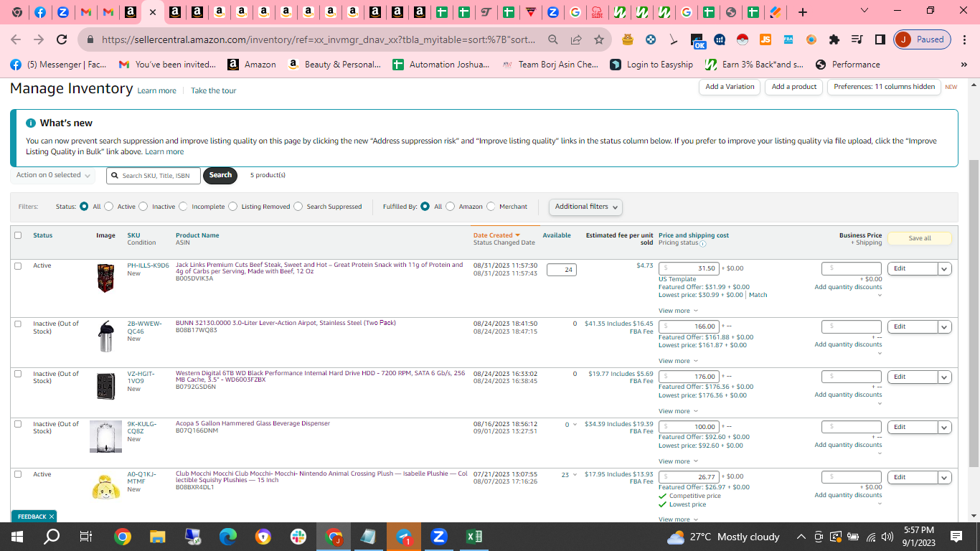Click the Add a product button
The height and width of the screenshot is (551, 980).
(x=794, y=87)
